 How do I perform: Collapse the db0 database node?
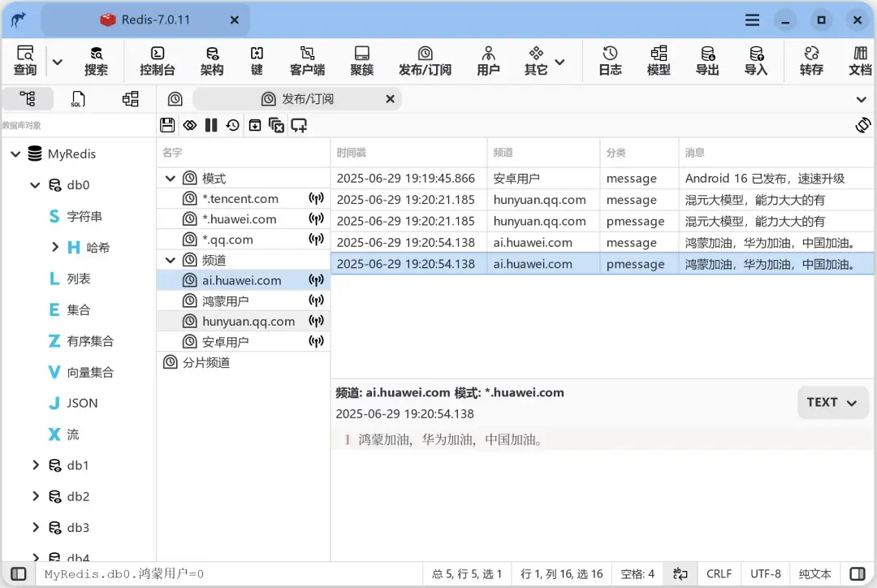click(35, 184)
